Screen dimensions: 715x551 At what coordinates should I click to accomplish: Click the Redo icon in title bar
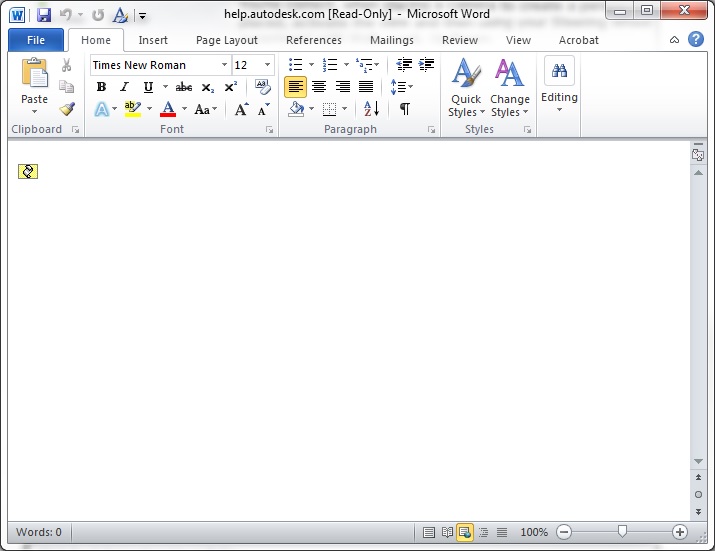(x=98, y=15)
